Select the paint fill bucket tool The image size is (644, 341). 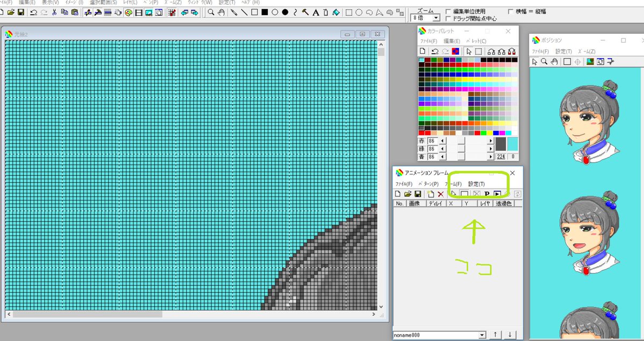[x=336, y=12]
